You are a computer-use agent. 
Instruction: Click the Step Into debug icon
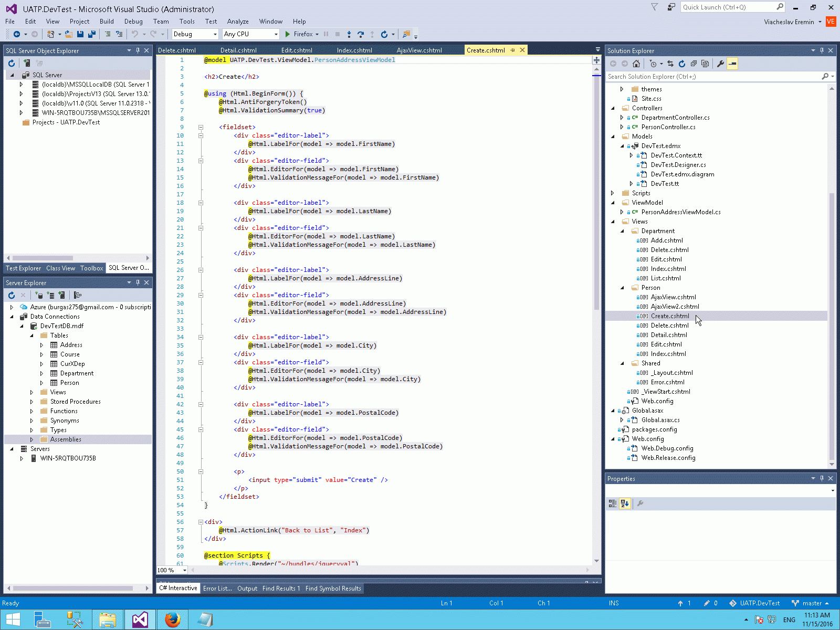click(x=349, y=34)
